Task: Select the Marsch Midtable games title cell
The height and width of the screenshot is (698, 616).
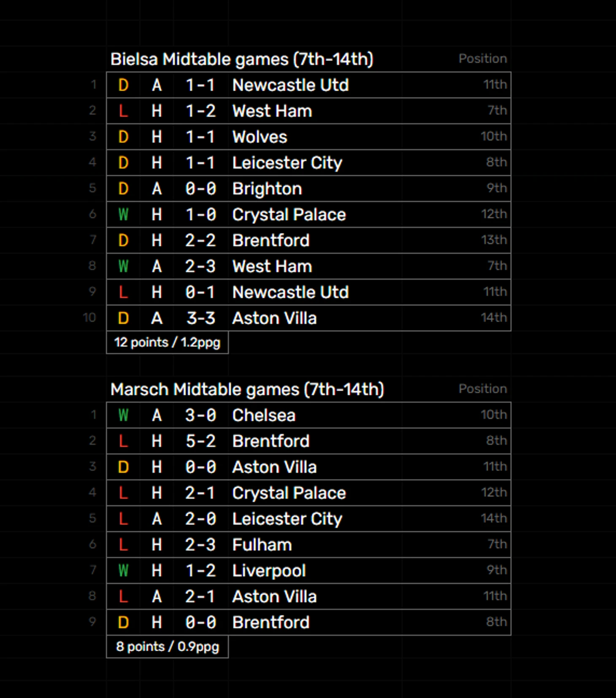Action: (247, 389)
